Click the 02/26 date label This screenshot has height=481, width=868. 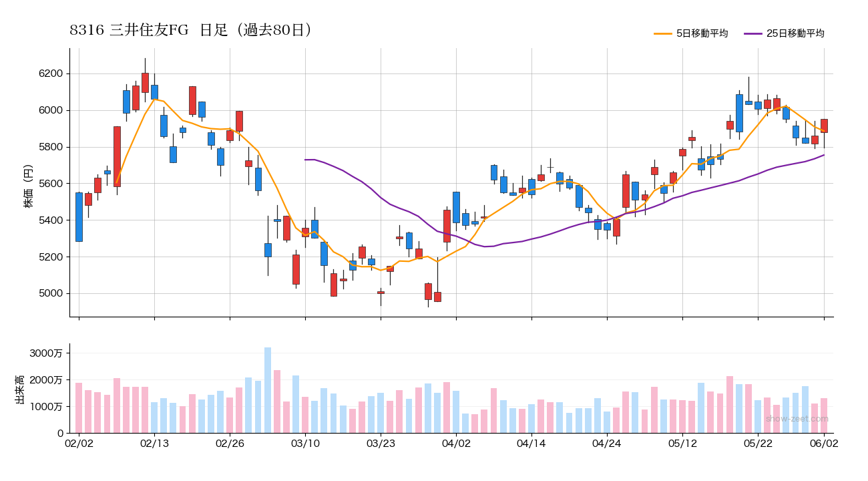[x=230, y=443]
